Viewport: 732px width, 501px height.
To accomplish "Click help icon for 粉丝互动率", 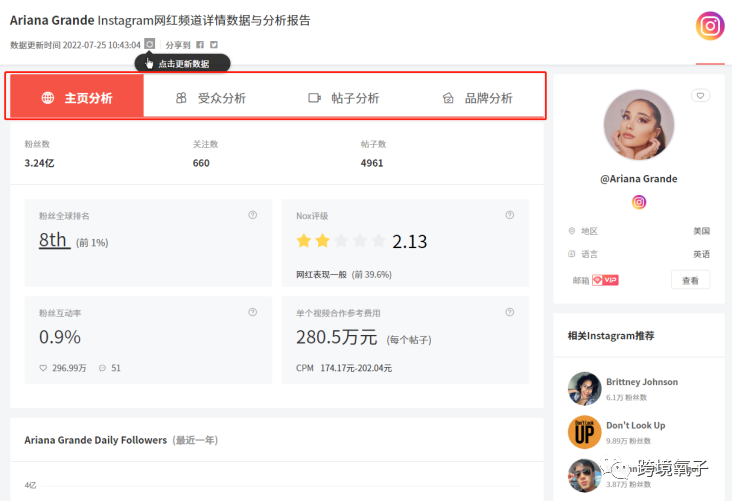I will [x=253, y=312].
